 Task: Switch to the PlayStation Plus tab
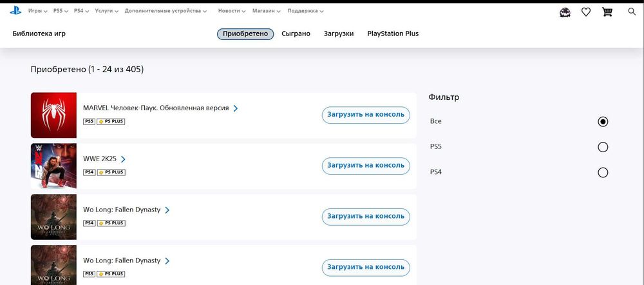393,34
